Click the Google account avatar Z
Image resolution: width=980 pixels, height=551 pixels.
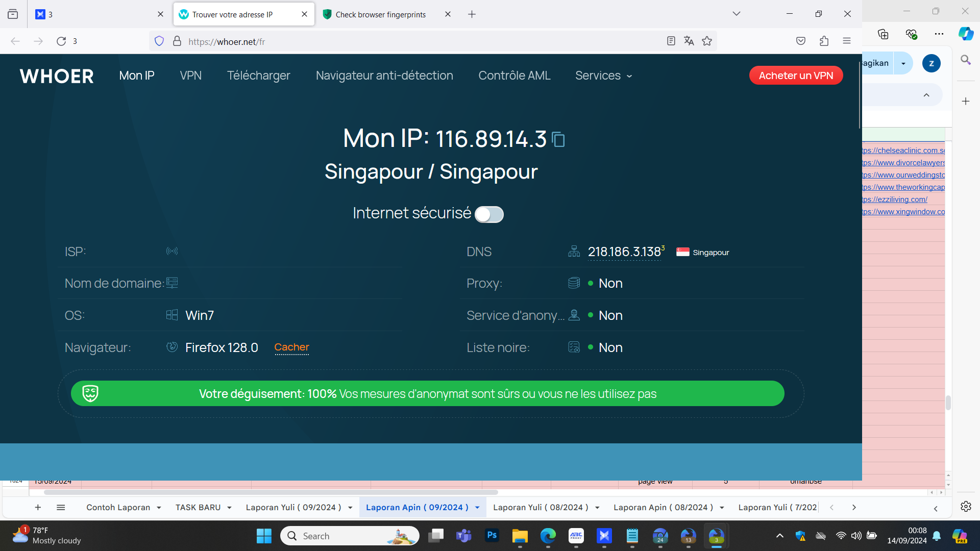[x=932, y=63]
